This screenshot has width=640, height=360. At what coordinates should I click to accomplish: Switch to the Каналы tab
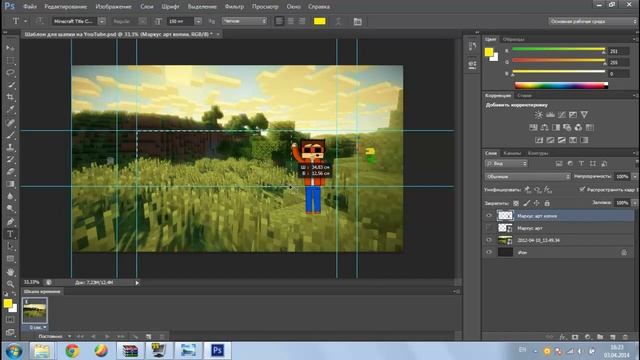pos(512,153)
